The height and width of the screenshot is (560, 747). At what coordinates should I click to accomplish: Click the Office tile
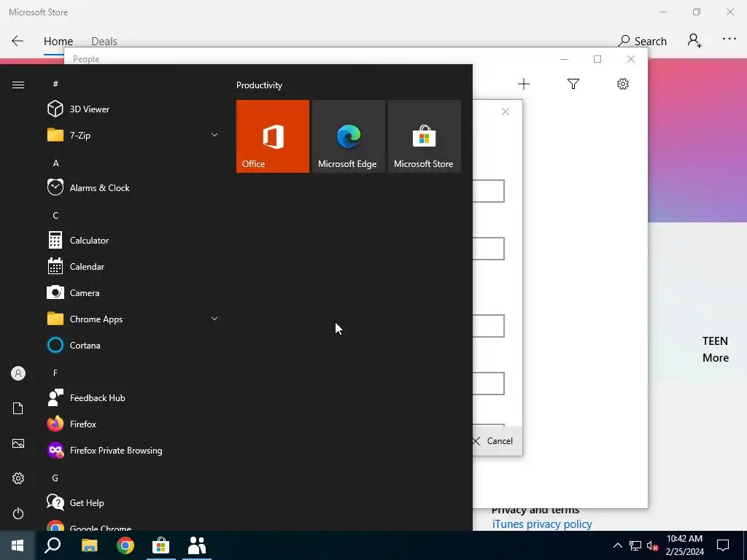click(x=273, y=136)
